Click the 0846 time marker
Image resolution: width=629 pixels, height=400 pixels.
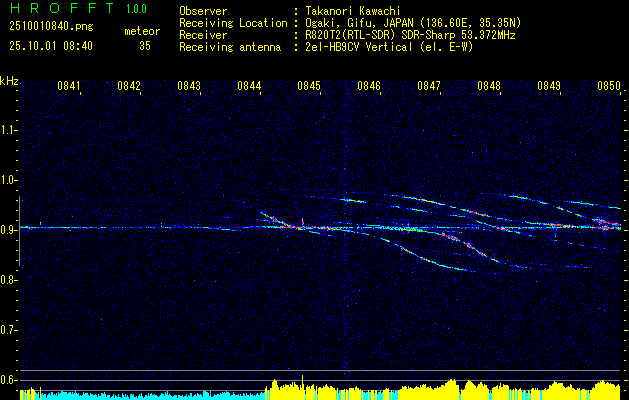point(369,86)
